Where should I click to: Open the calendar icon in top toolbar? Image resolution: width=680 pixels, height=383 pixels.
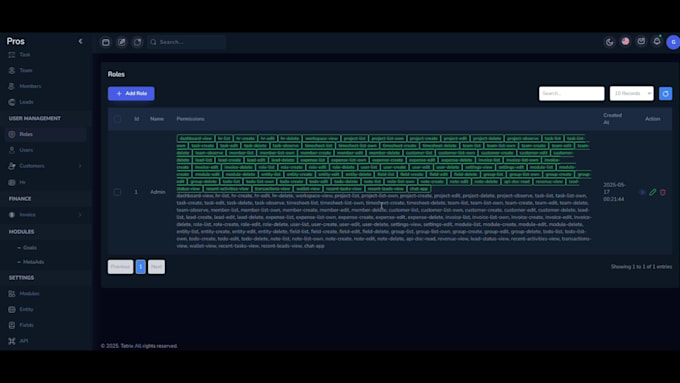pyautogui.click(x=105, y=42)
